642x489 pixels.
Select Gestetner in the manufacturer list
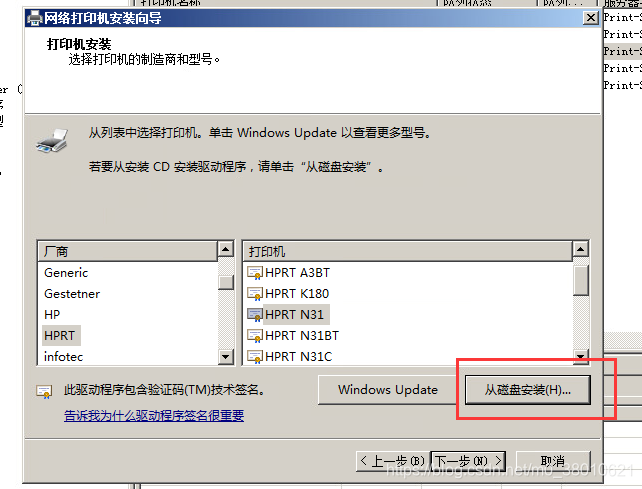72,294
